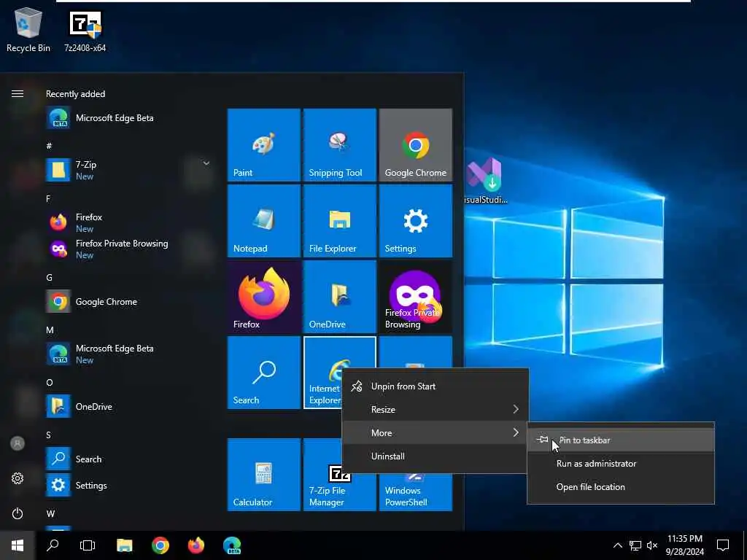Select the 7z2408-x64 desktop icon

point(85,31)
